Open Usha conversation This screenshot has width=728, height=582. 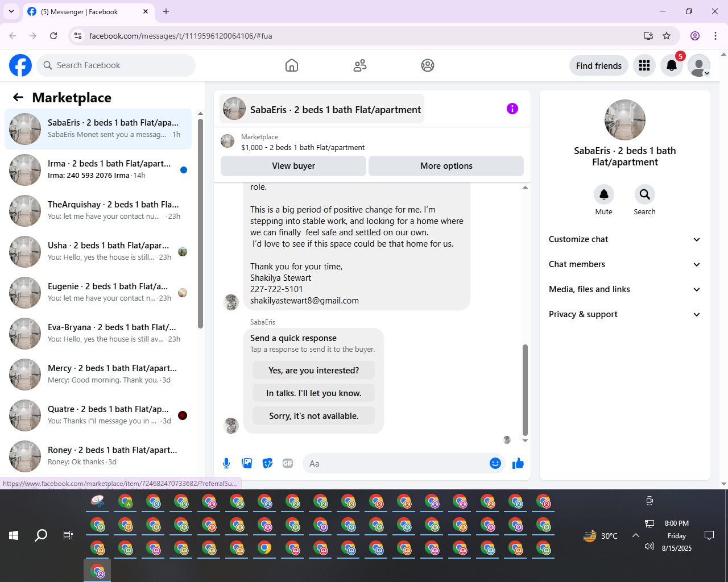point(98,252)
